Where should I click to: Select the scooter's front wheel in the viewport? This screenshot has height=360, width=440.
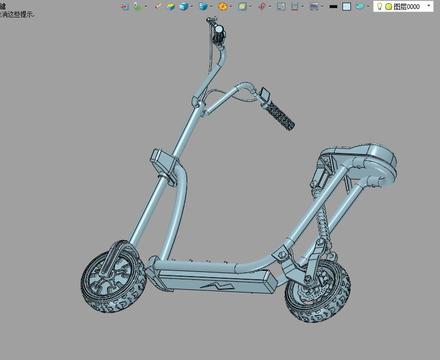click(x=113, y=277)
